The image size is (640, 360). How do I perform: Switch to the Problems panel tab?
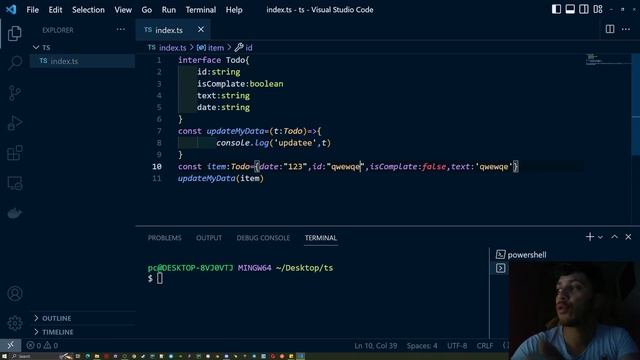click(164, 238)
